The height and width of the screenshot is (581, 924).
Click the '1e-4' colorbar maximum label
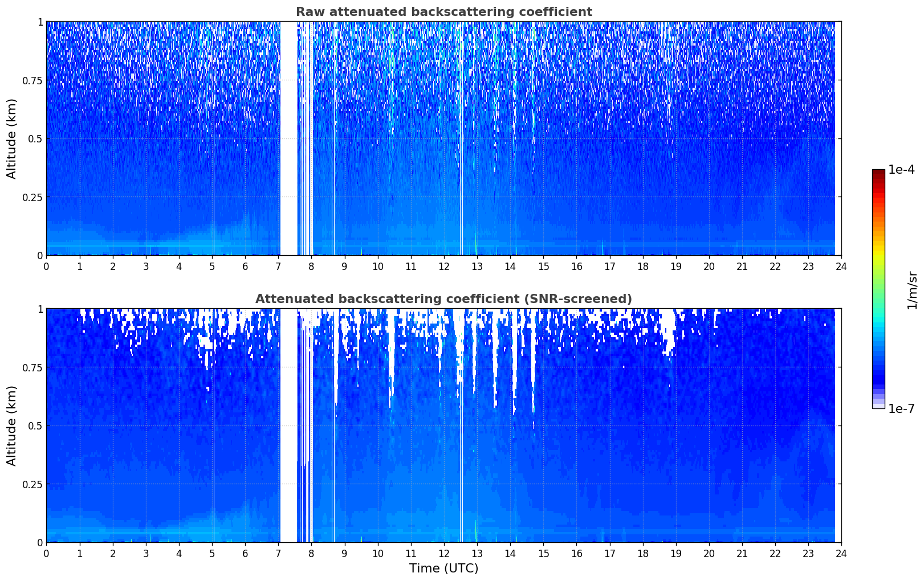(x=901, y=170)
